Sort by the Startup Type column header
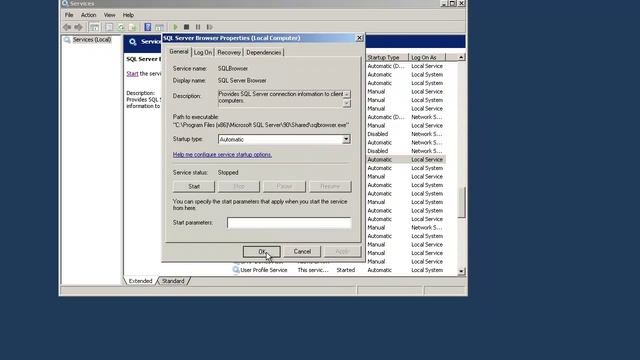 387,58
